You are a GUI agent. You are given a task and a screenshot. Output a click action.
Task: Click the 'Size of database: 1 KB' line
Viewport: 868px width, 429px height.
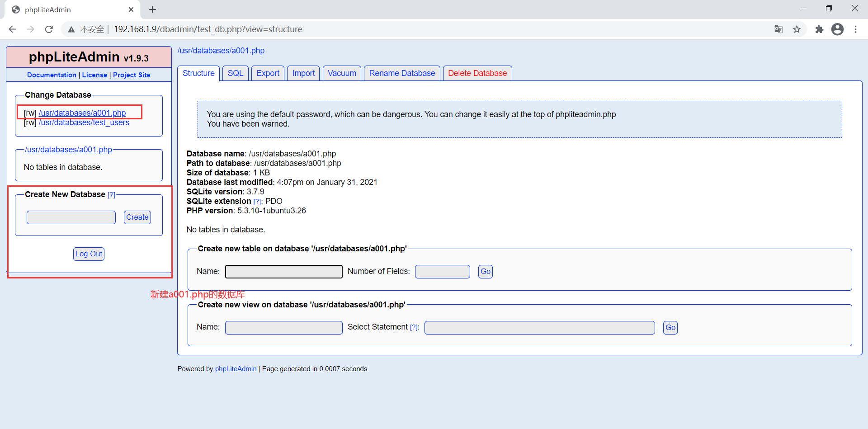[228, 173]
